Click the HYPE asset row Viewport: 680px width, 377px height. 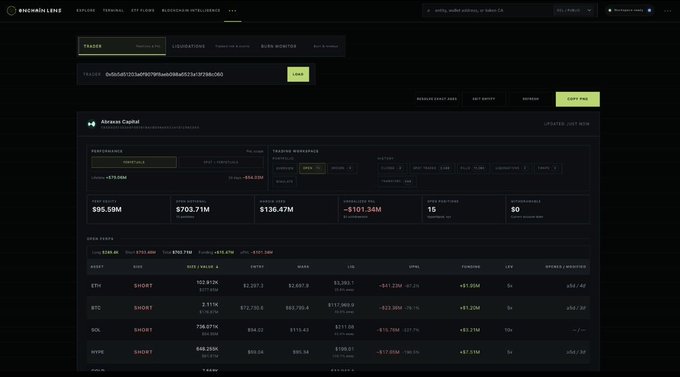338,352
